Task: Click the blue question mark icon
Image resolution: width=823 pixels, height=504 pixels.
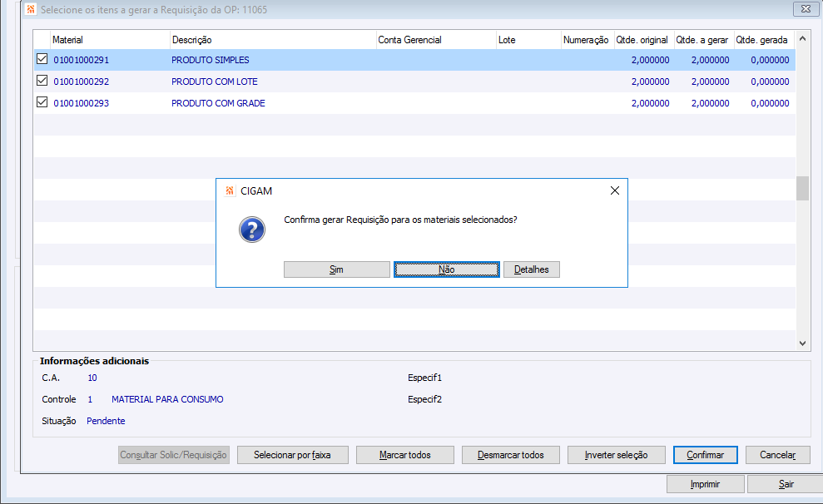Action: (252, 230)
